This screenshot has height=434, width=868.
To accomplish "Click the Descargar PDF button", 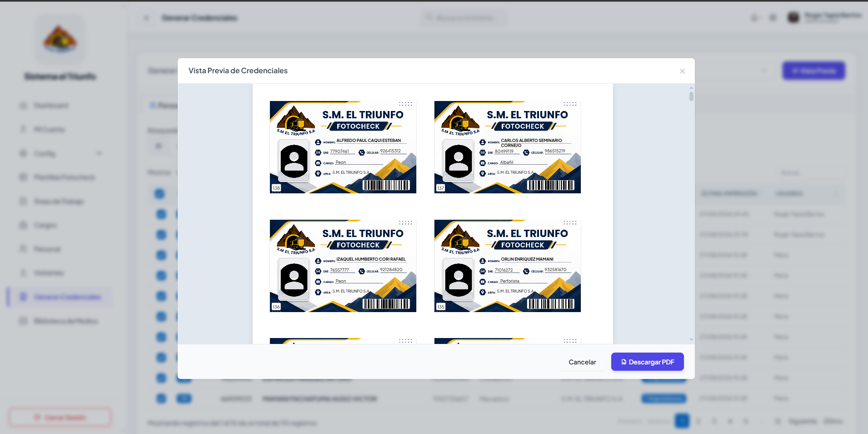I will click(x=647, y=362).
